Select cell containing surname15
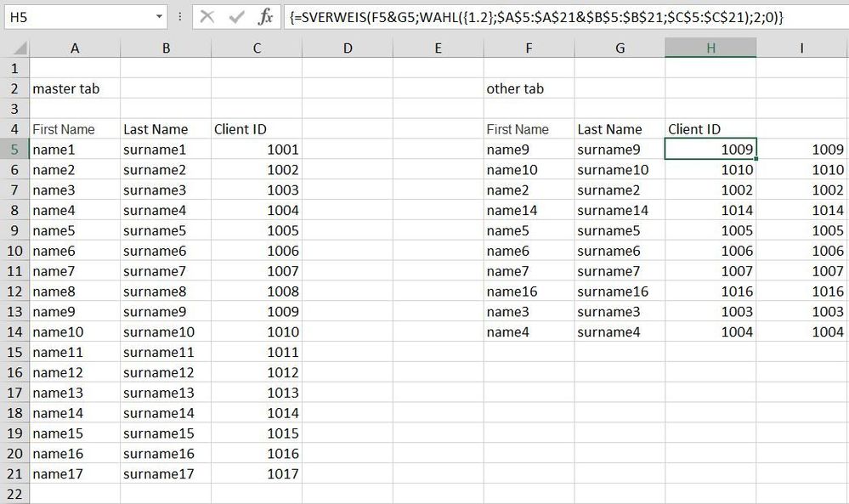The image size is (849, 504). (166, 433)
